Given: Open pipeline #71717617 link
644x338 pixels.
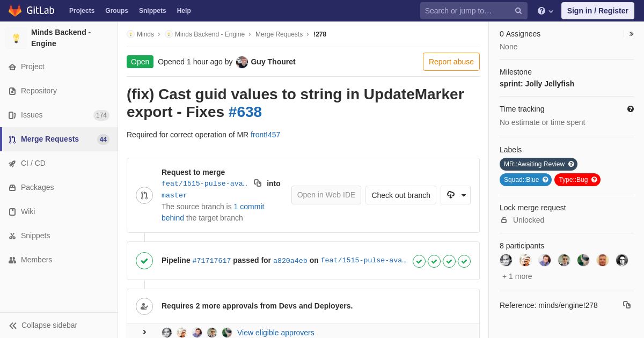Looking at the screenshot, I should [x=211, y=261].
